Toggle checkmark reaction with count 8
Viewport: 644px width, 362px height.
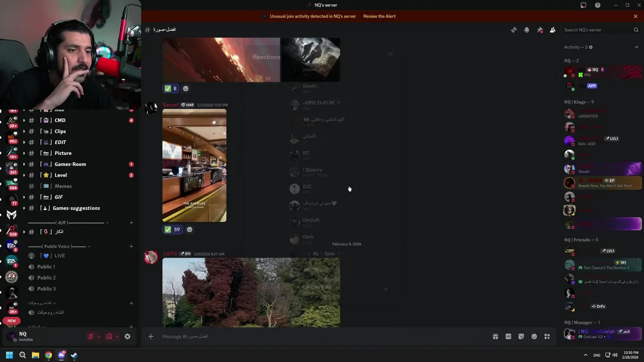[171, 88]
